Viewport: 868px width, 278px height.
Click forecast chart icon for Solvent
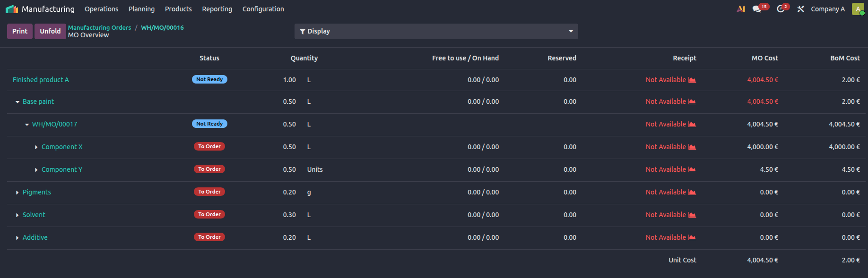click(692, 215)
